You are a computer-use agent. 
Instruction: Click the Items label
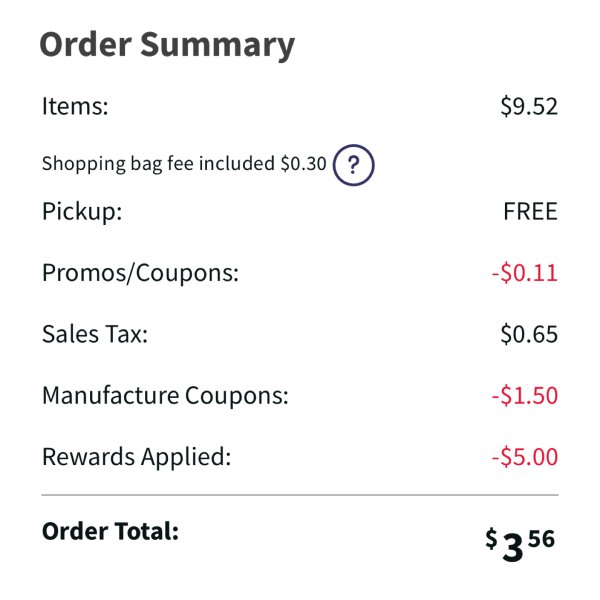pyautogui.click(x=75, y=106)
